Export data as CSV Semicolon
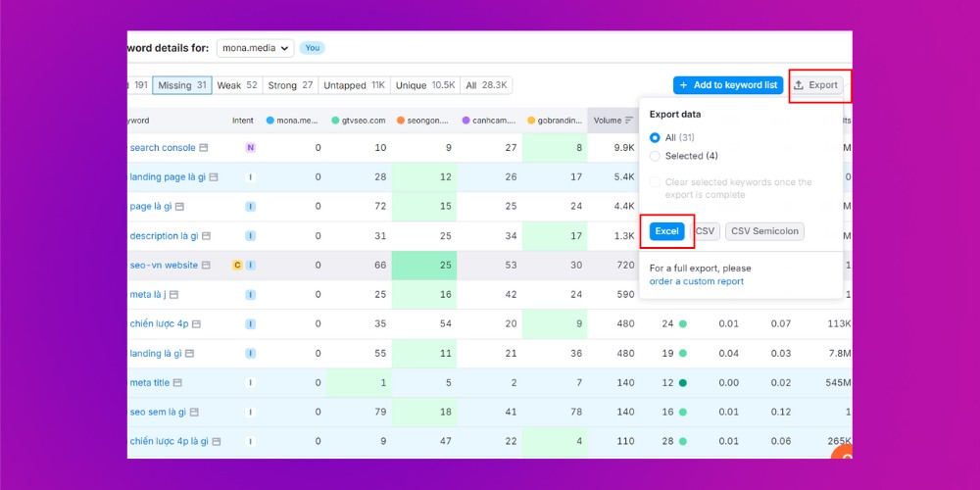Screen dimensions: 980x490 coord(764,231)
